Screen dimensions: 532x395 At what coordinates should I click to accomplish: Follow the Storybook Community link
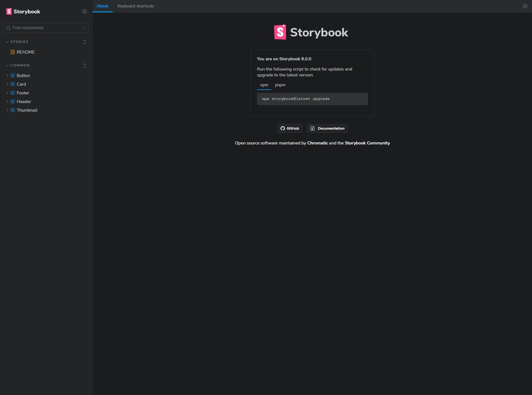(368, 143)
